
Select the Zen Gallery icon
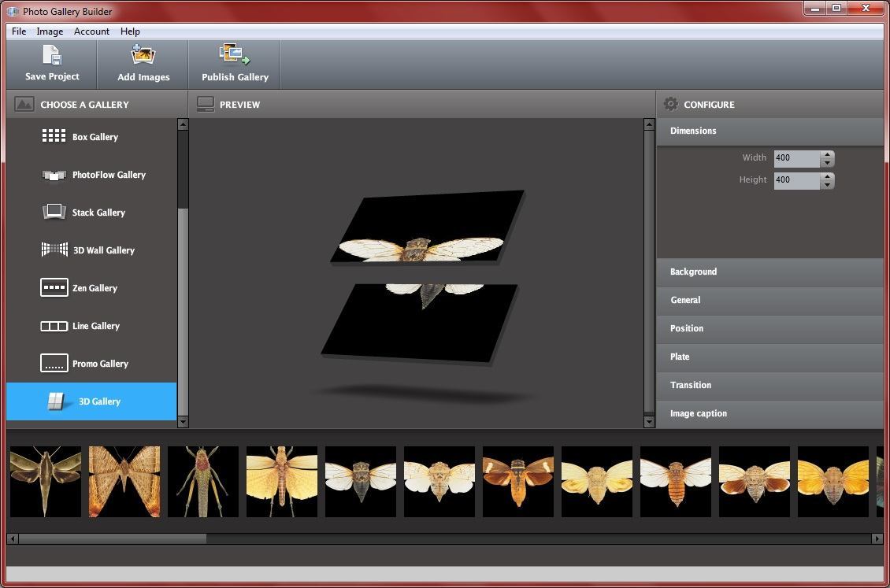point(54,287)
